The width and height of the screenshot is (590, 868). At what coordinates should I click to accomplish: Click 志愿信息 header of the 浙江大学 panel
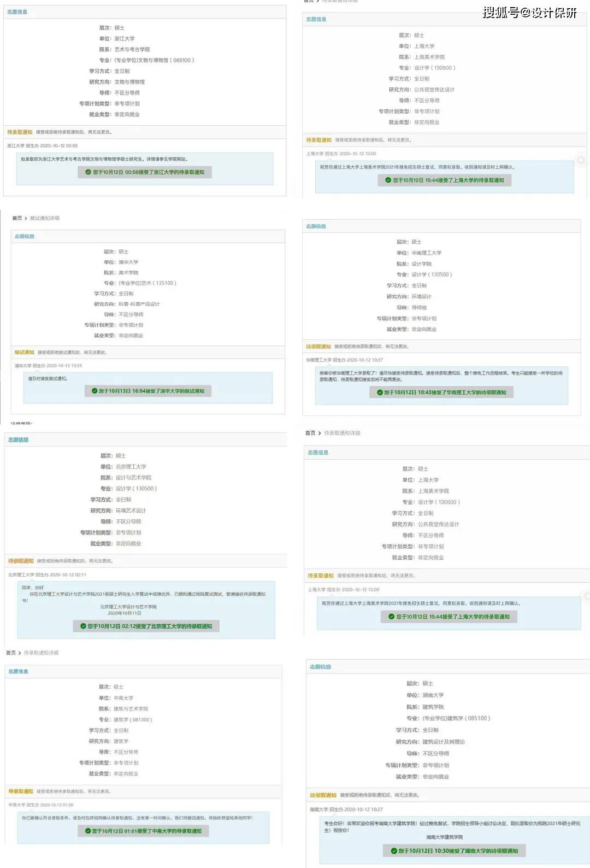pyautogui.click(x=17, y=11)
